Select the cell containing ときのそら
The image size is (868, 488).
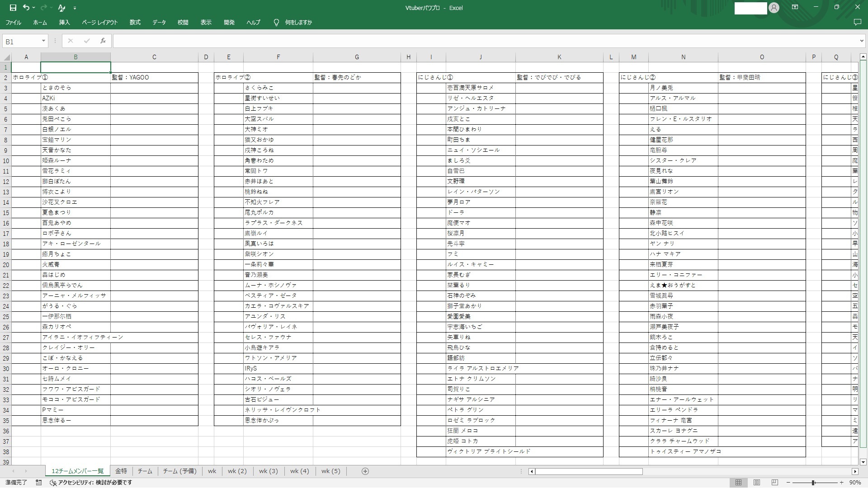(75, 88)
